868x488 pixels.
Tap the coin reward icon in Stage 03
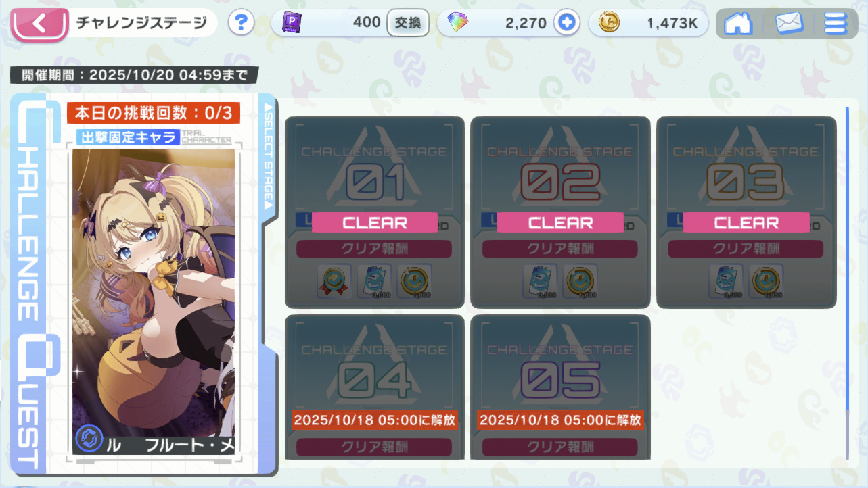(x=767, y=281)
